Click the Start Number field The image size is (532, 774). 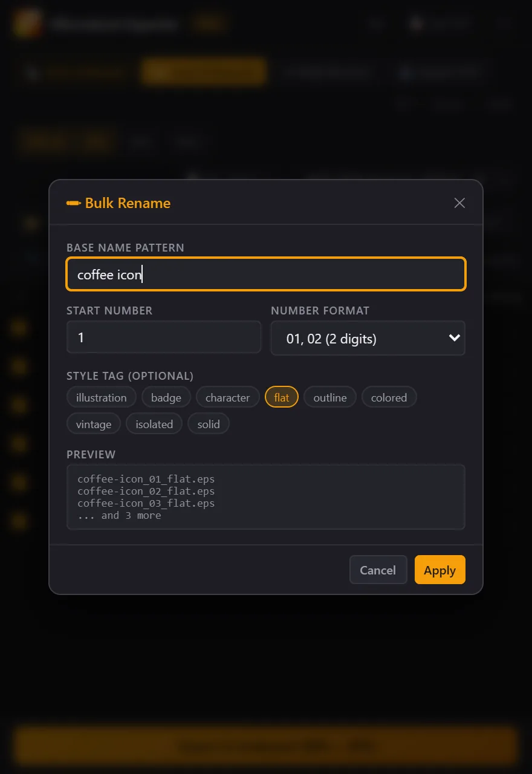pyautogui.click(x=164, y=337)
